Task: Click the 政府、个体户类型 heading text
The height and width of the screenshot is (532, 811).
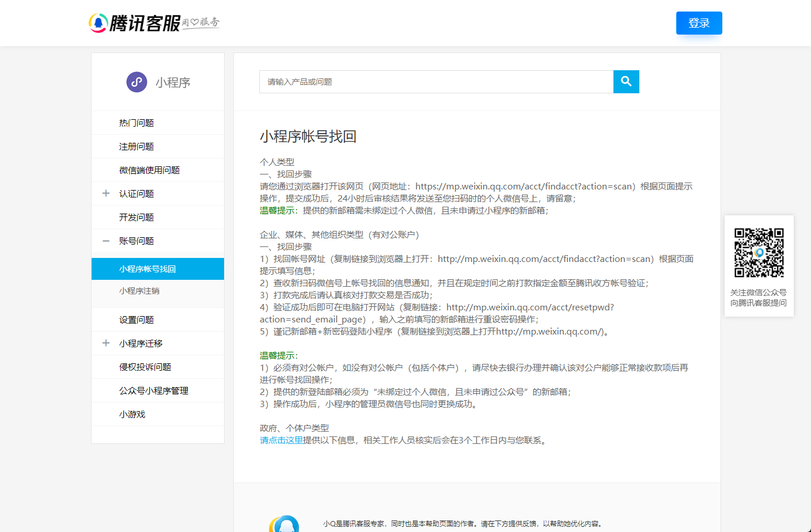Action: click(294, 428)
